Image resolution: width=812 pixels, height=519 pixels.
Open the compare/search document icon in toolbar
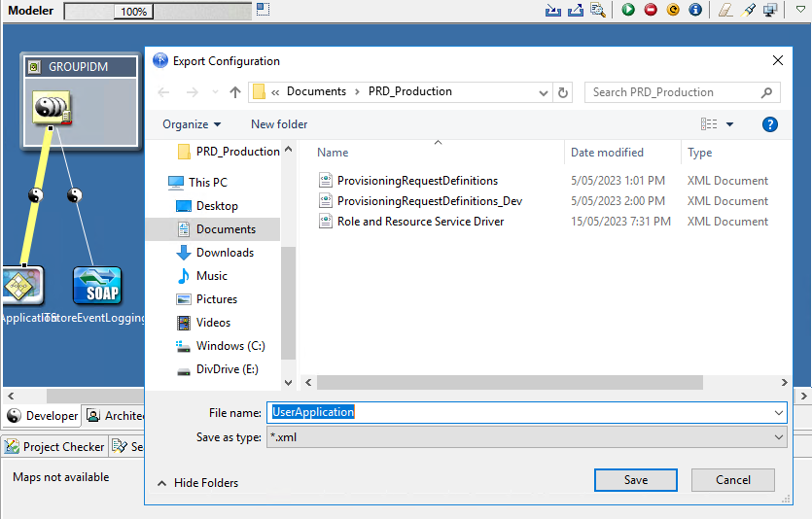pos(598,10)
